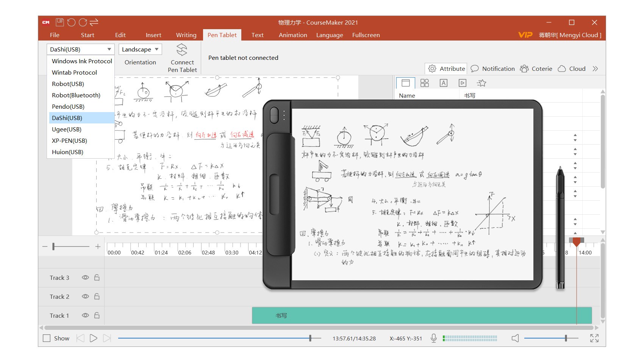Select the star effects attribute tab icon
The width and height of the screenshot is (644, 362).
point(481,83)
